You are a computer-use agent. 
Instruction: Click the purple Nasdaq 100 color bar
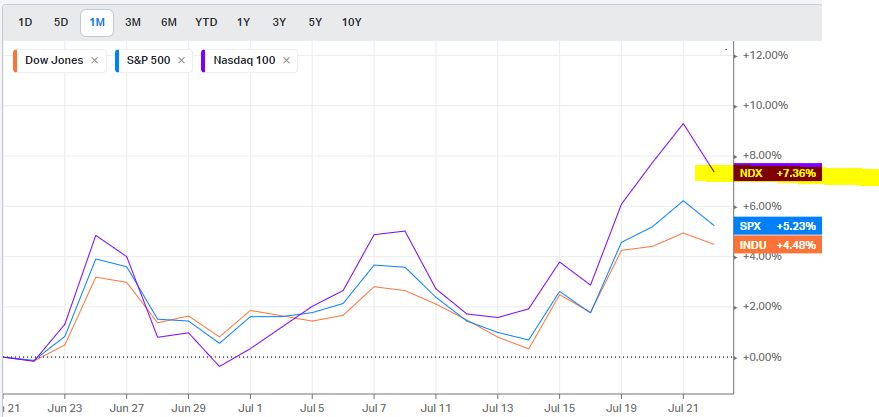203,61
